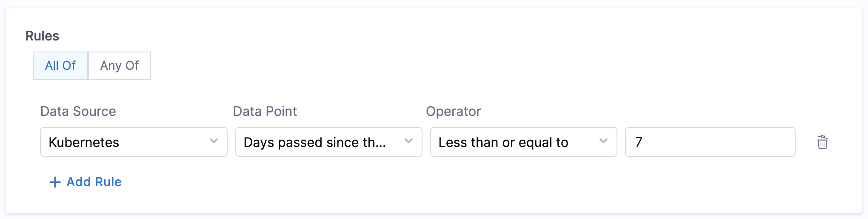Click the Data Point column label
The image size is (868, 219).
(265, 111)
